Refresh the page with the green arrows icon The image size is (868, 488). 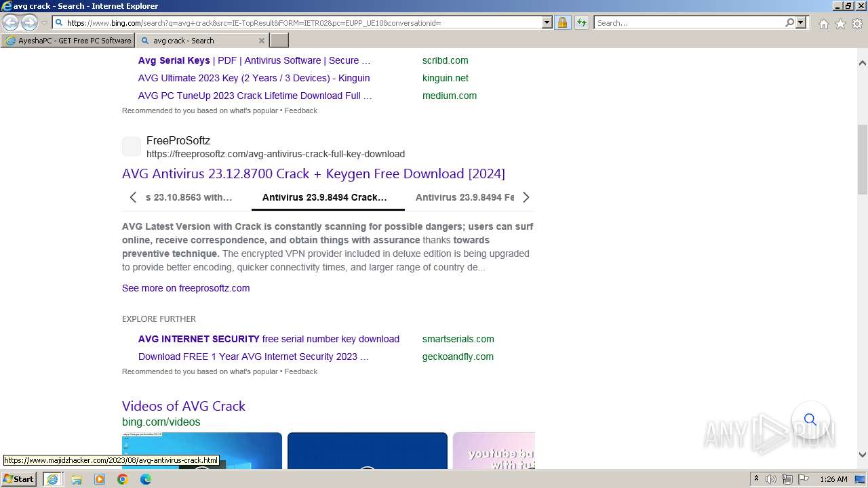click(582, 22)
